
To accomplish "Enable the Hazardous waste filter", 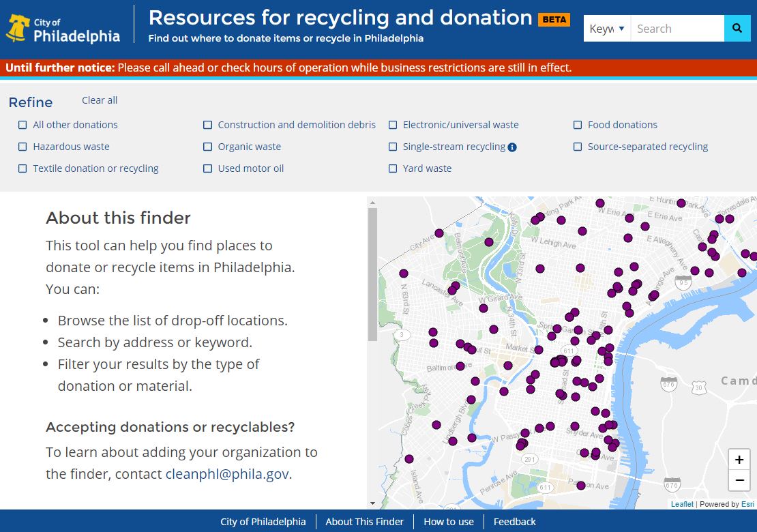I will tap(21, 147).
